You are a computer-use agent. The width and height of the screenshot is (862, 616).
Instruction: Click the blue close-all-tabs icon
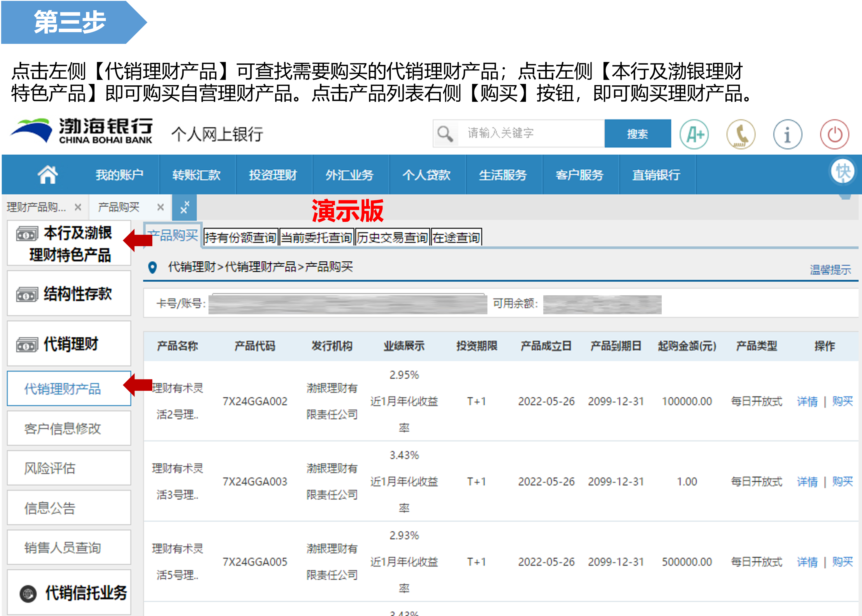(x=185, y=208)
